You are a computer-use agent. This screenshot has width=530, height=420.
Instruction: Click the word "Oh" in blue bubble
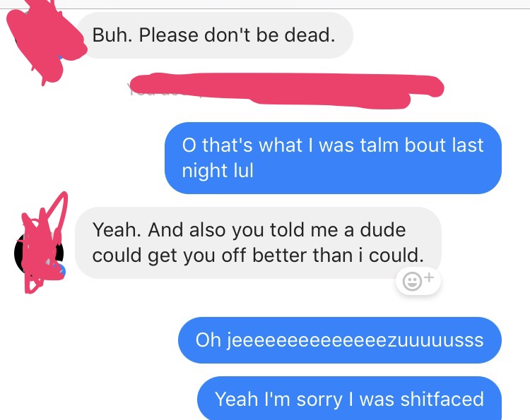pyautogui.click(x=208, y=340)
